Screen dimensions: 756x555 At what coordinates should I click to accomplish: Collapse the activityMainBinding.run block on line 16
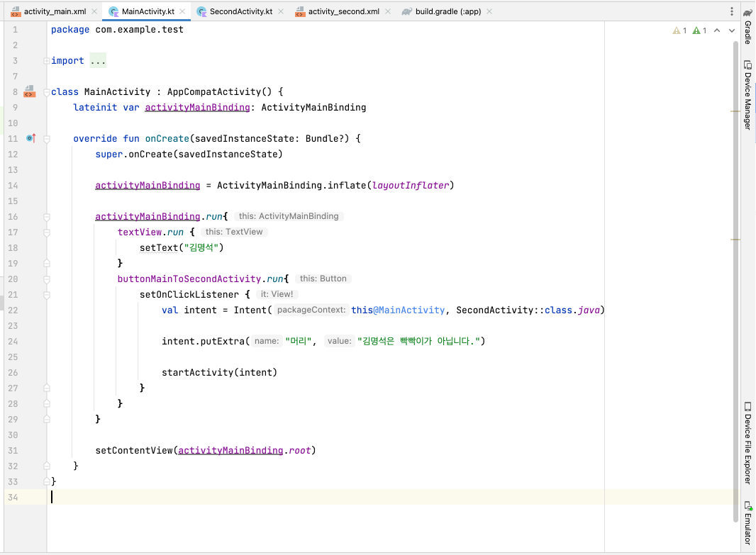(x=47, y=217)
